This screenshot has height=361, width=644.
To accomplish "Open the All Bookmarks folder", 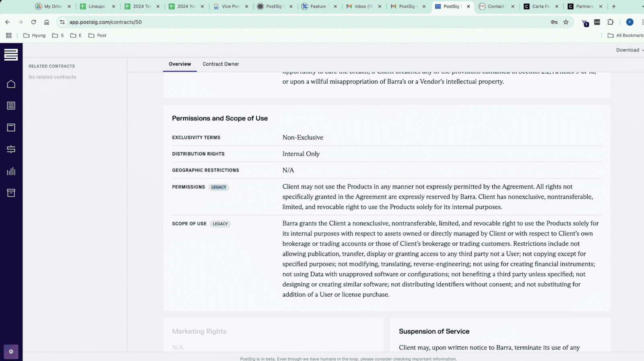I will 625,35.
